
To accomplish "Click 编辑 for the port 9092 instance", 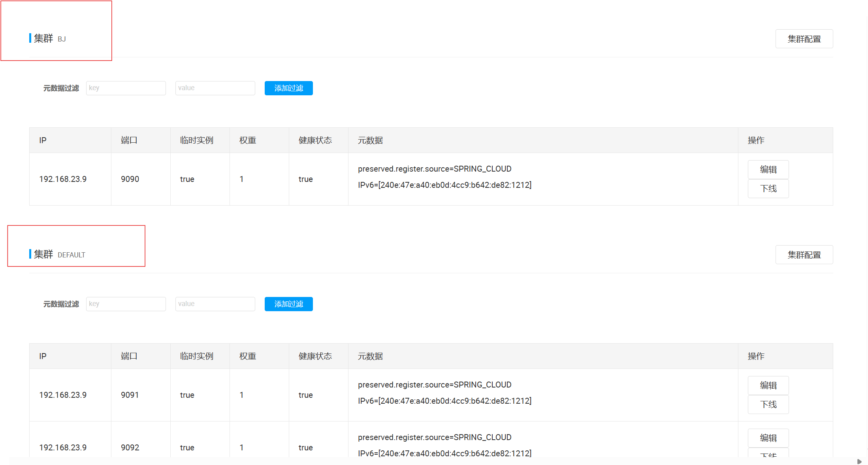I will (x=768, y=438).
